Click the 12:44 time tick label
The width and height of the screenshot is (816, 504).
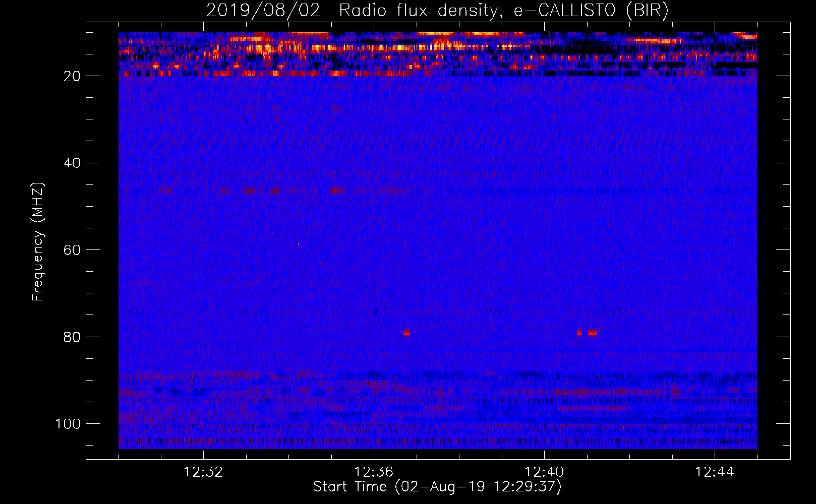click(x=715, y=472)
